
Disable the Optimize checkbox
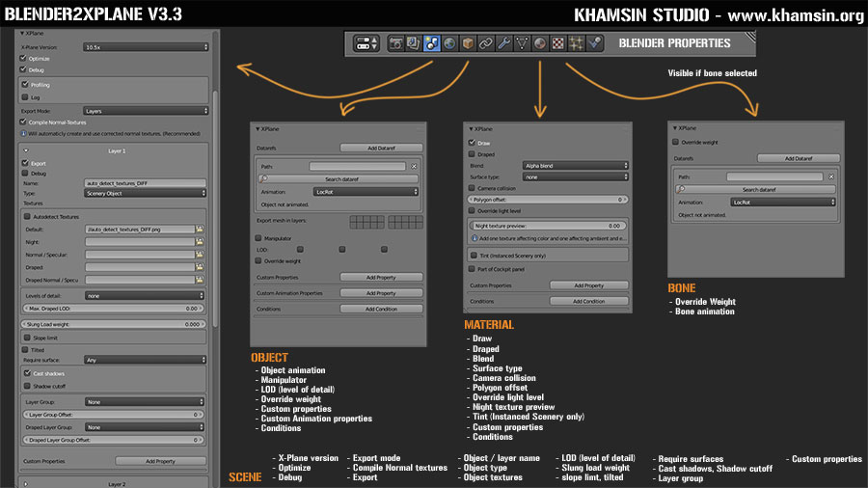pos(23,58)
